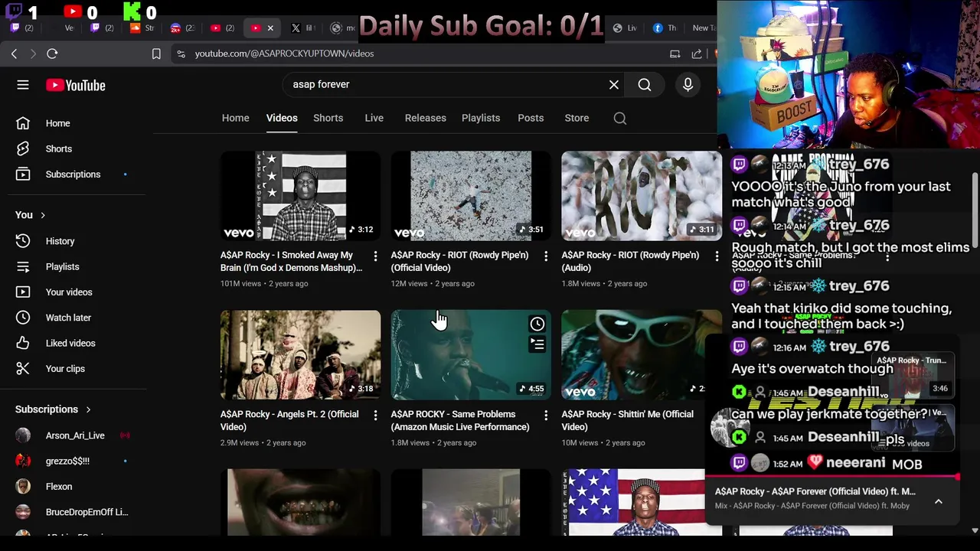Switch to the channel Playlists tab
The image size is (980, 551).
[x=481, y=118]
